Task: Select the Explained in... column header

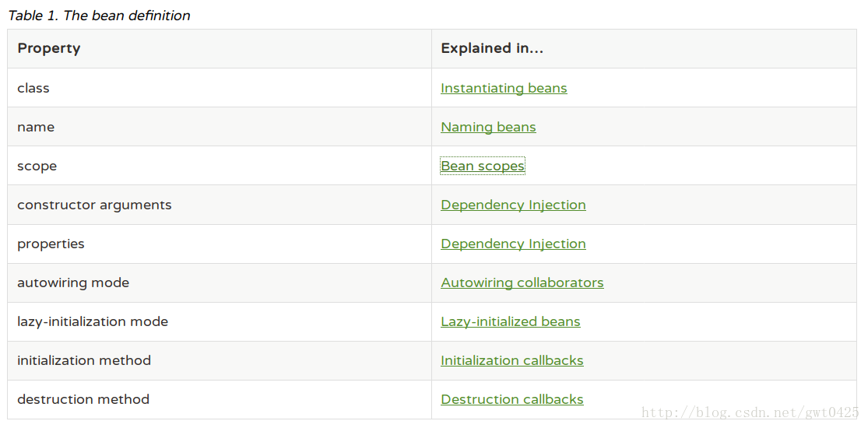Action: pos(644,49)
